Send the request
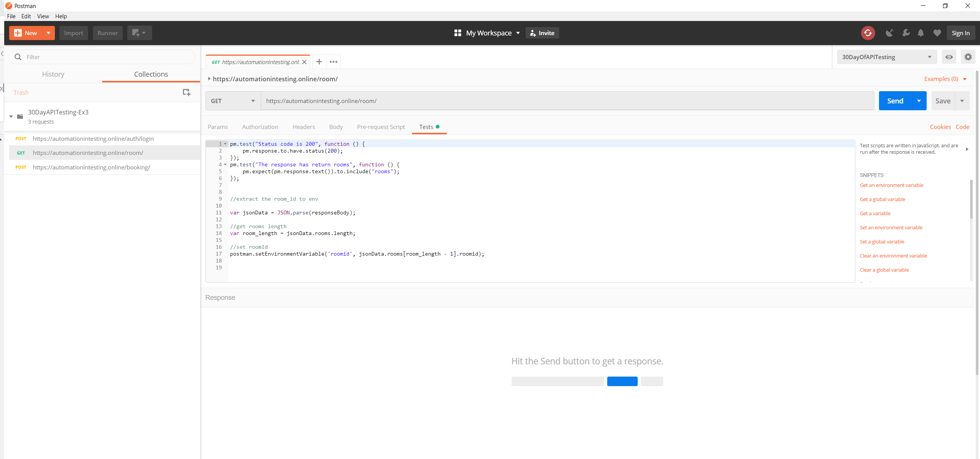980x459 pixels. click(895, 101)
